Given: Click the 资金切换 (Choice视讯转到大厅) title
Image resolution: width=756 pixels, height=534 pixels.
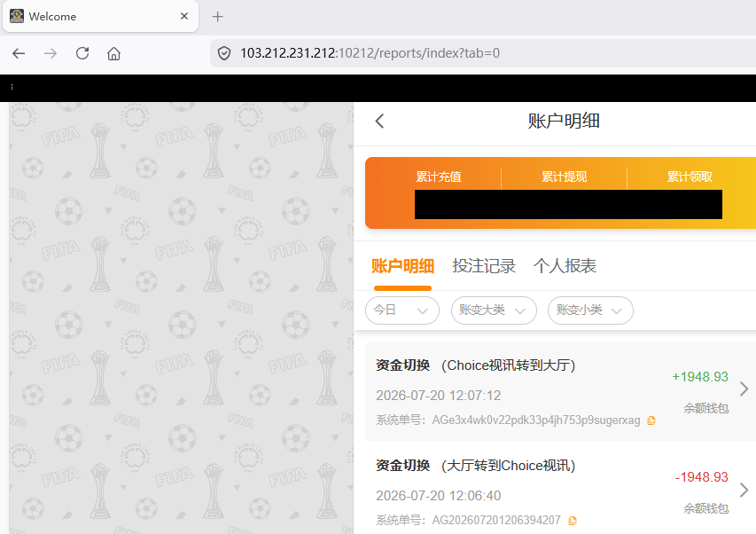Looking at the screenshot, I should click(x=476, y=365).
